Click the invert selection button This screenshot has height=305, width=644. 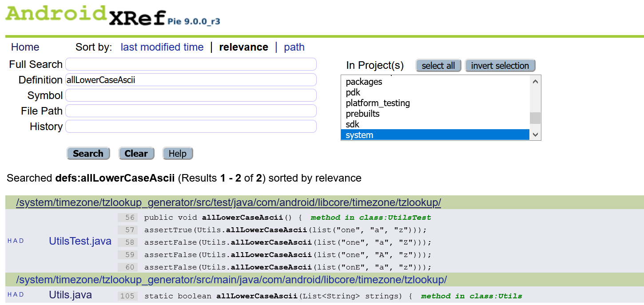pyautogui.click(x=500, y=66)
